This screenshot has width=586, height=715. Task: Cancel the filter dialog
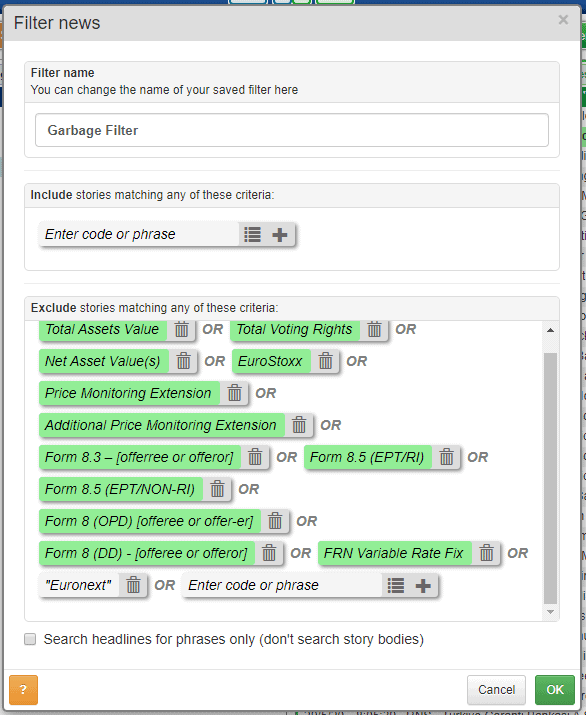[496, 689]
